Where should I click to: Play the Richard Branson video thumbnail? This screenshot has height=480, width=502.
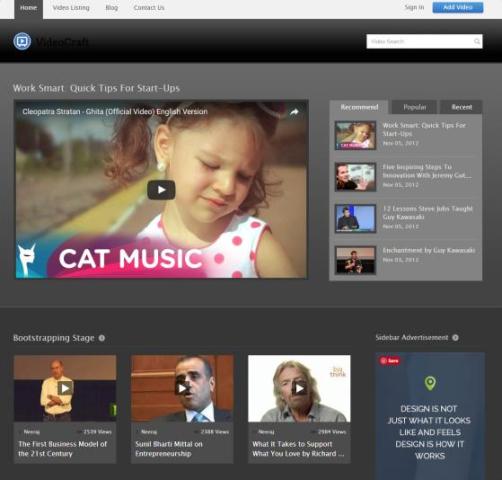299,388
